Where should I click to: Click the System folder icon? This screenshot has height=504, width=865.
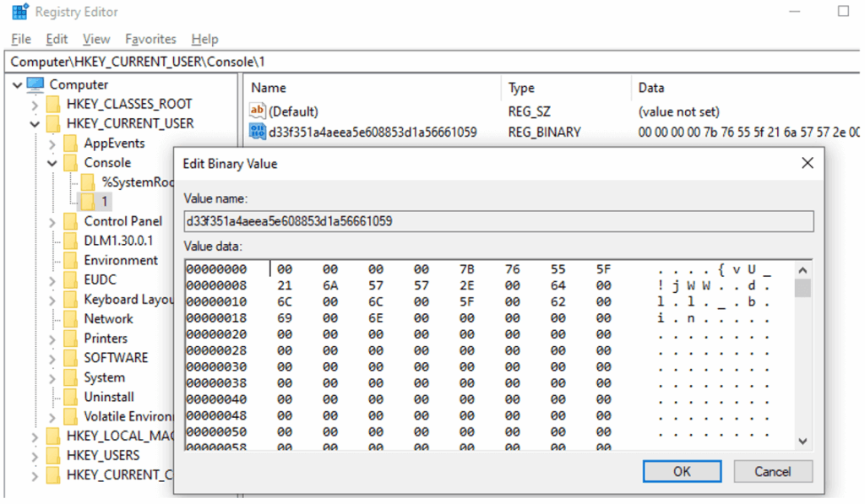pyautogui.click(x=71, y=377)
